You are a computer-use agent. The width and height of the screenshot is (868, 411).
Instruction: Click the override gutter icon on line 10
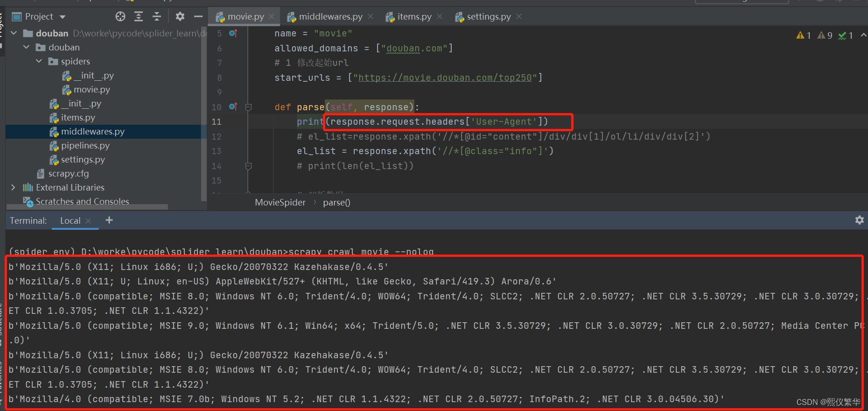(233, 107)
